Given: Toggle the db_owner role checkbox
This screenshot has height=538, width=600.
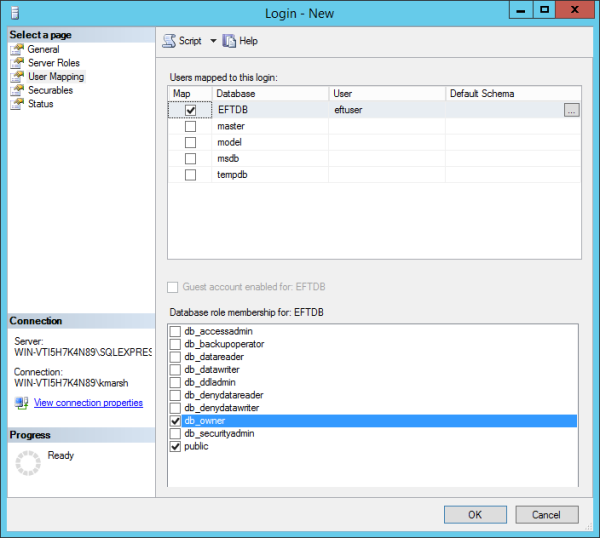Looking at the screenshot, I should coord(176,421).
